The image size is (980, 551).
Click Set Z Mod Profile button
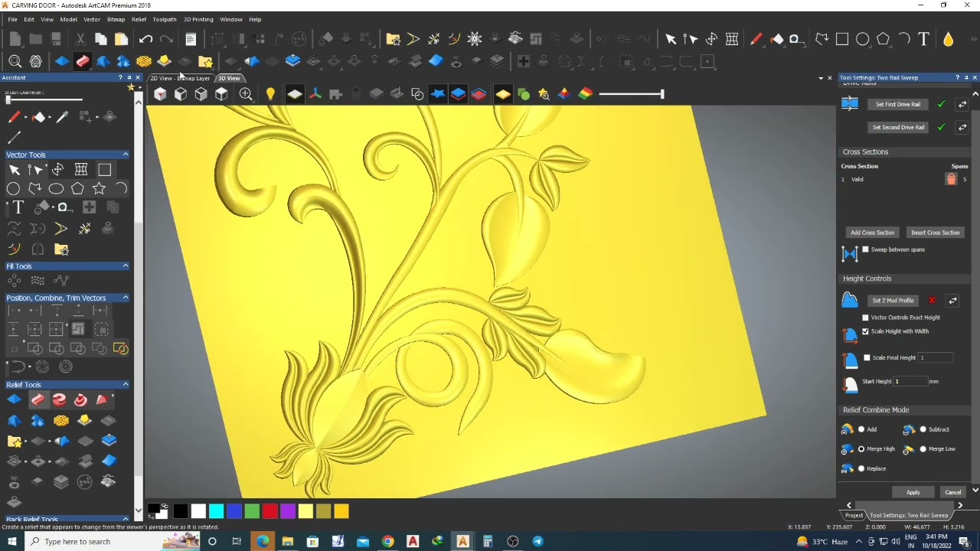point(893,301)
